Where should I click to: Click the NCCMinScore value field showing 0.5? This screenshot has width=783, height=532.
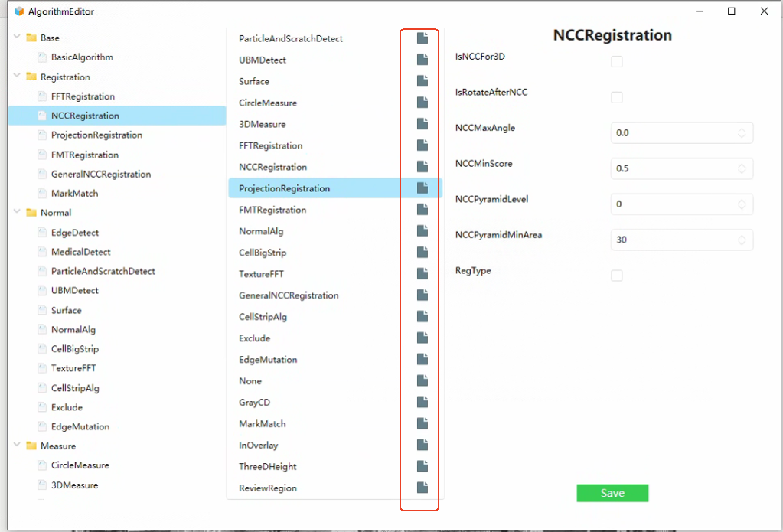pyautogui.click(x=682, y=168)
